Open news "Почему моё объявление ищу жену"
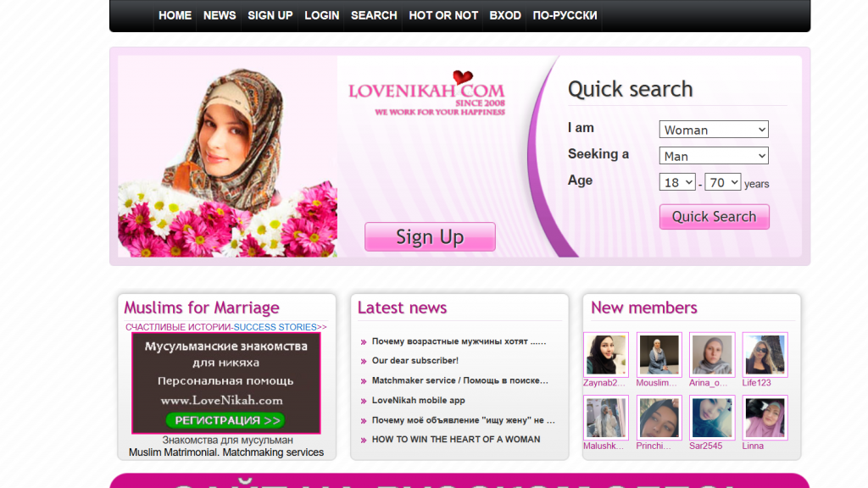868x488 pixels. pos(464,420)
